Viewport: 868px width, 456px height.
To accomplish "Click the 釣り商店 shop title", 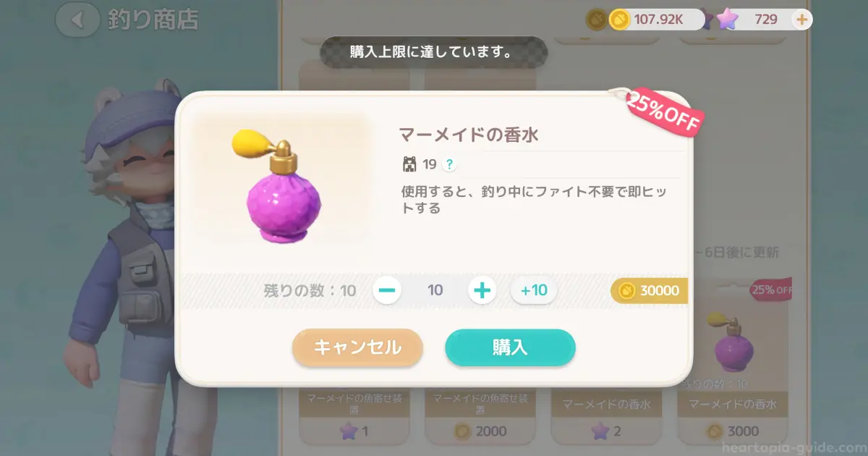I will click(153, 20).
